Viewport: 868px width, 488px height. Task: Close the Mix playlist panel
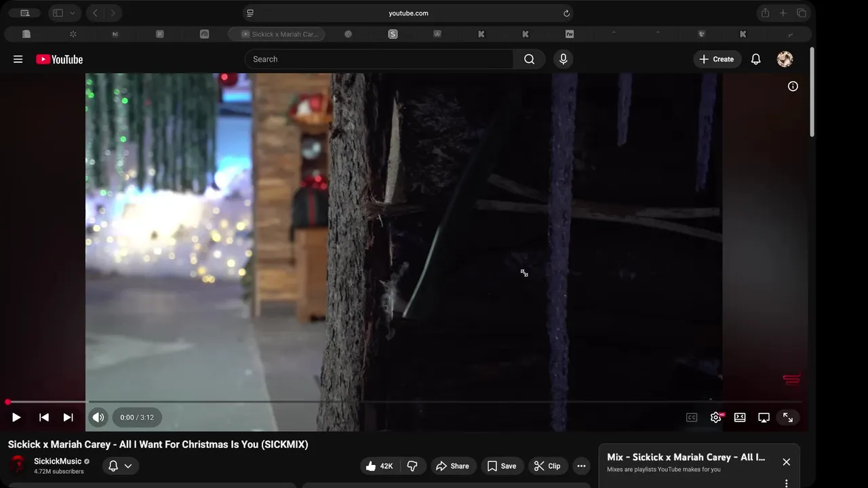786,462
